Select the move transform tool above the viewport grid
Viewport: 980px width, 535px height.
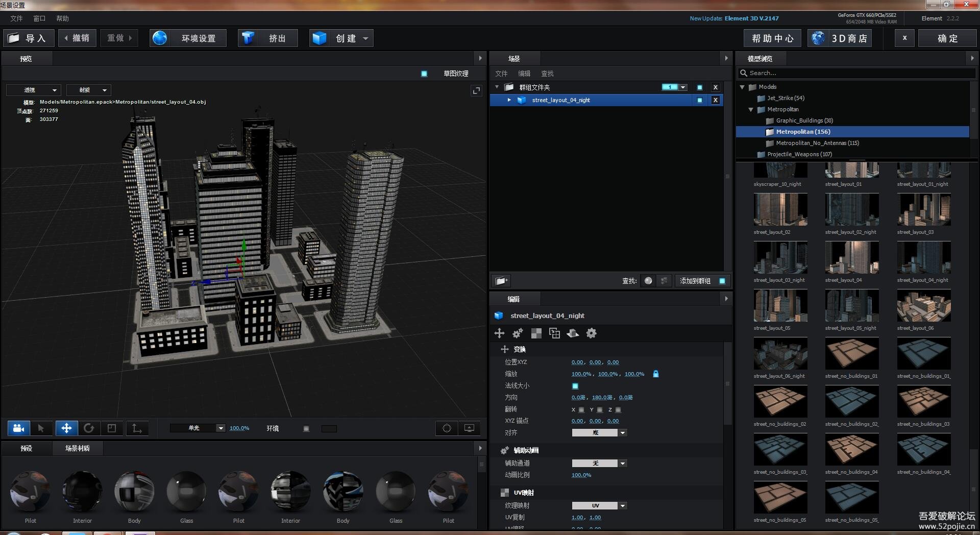pos(66,428)
